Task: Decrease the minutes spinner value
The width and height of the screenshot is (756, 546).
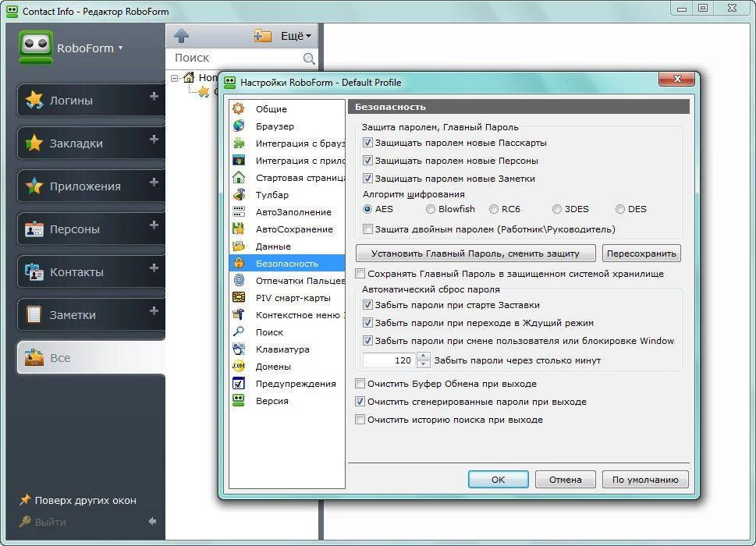Action: (424, 363)
